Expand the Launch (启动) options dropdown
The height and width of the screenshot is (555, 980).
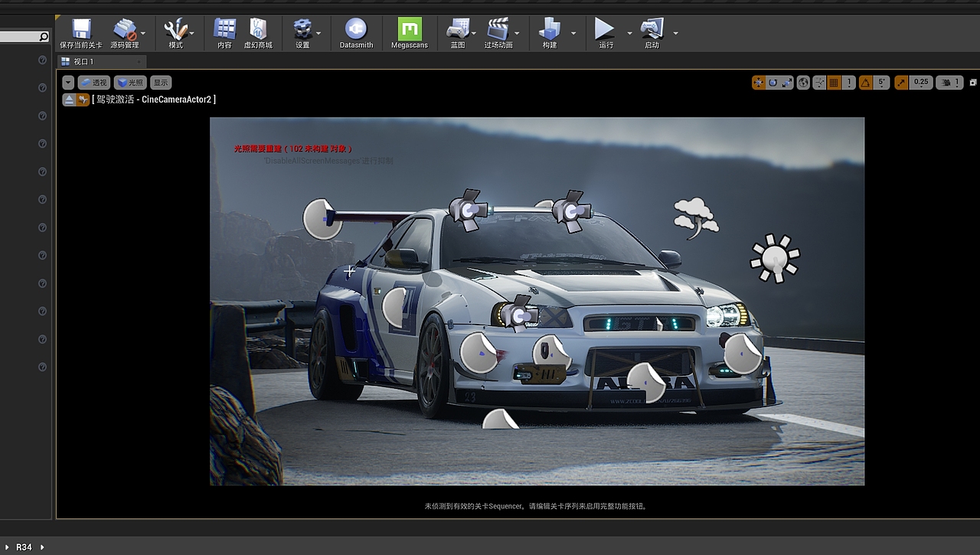[675, 34]
